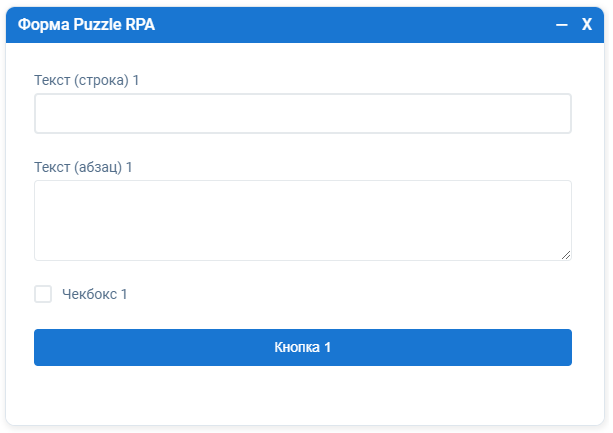The image size is (613, 433).
Task: Click inside the Текст (абзац) 1 textarea
Action: coord(302,220)
